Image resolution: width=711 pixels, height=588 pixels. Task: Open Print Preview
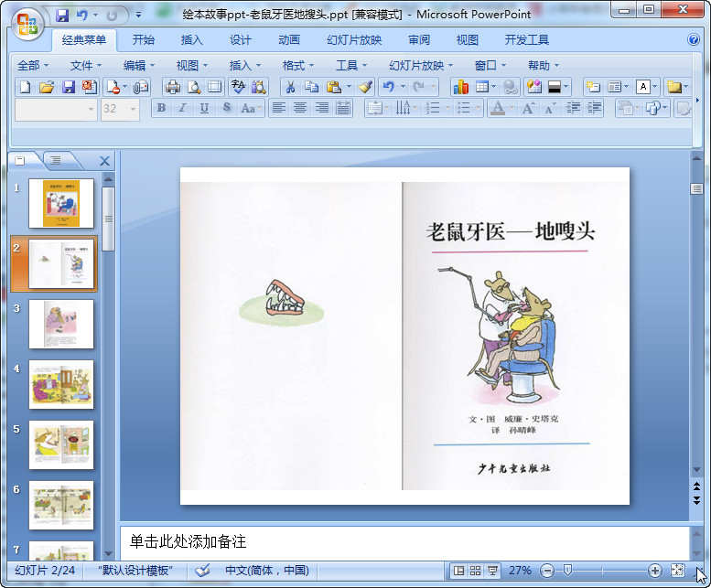(x=194, y=87)
